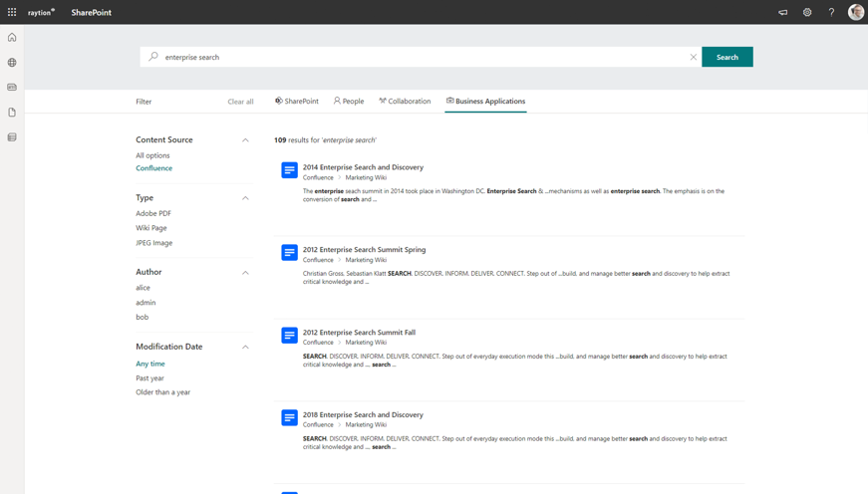This screenshot has height=494, width=868.
Task: Open the SharePoint title in header
Action: [x=92, y=12]
